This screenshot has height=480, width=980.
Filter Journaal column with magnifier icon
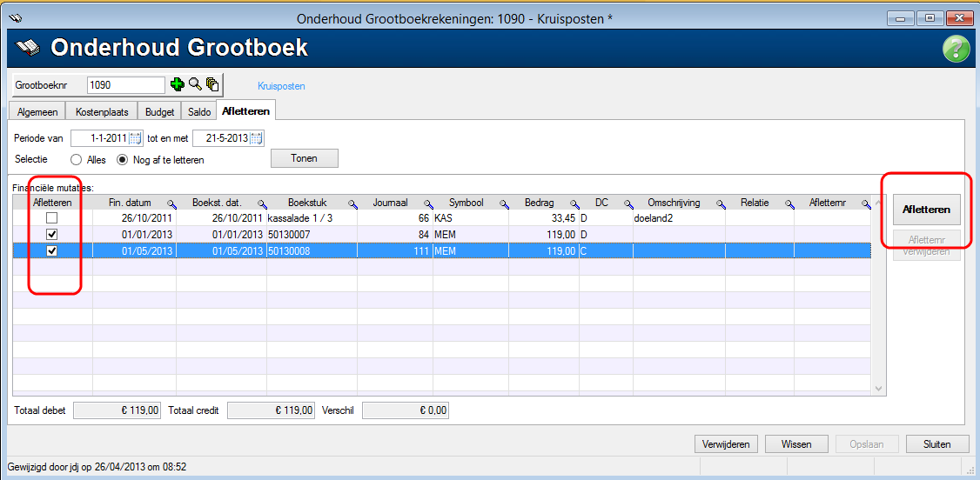pos(428,203)
